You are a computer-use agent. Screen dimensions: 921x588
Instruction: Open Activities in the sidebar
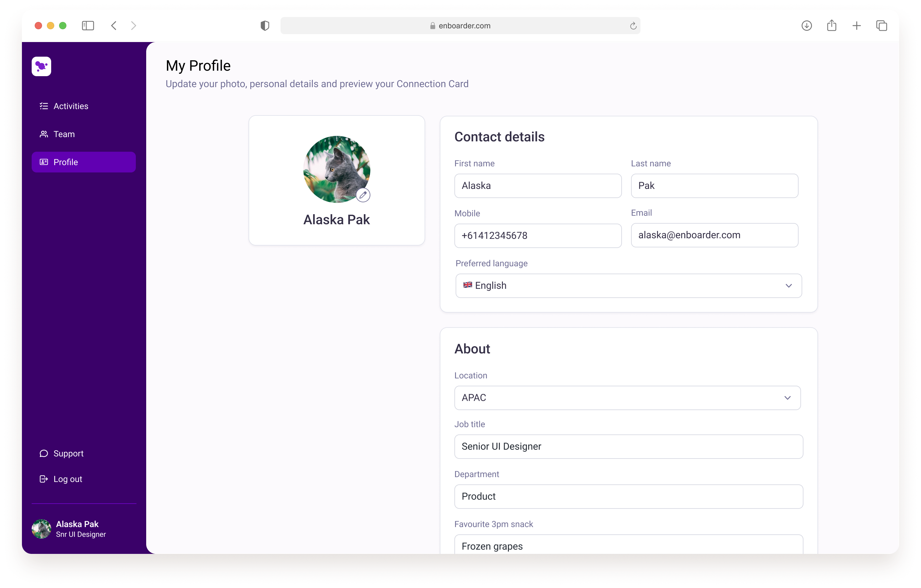(x=71, y=106)
